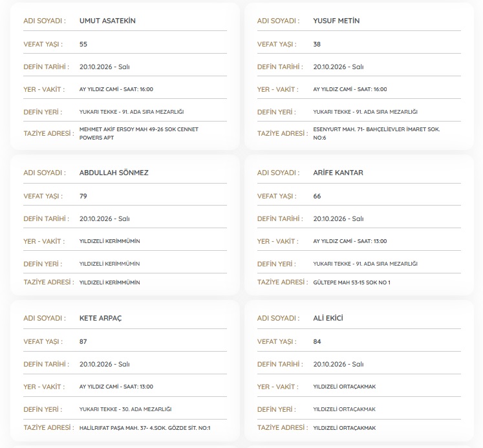483x448 pixels.
Task: Select age value 38 in Yusuf Metin card
Action: (x=317, y=44)
